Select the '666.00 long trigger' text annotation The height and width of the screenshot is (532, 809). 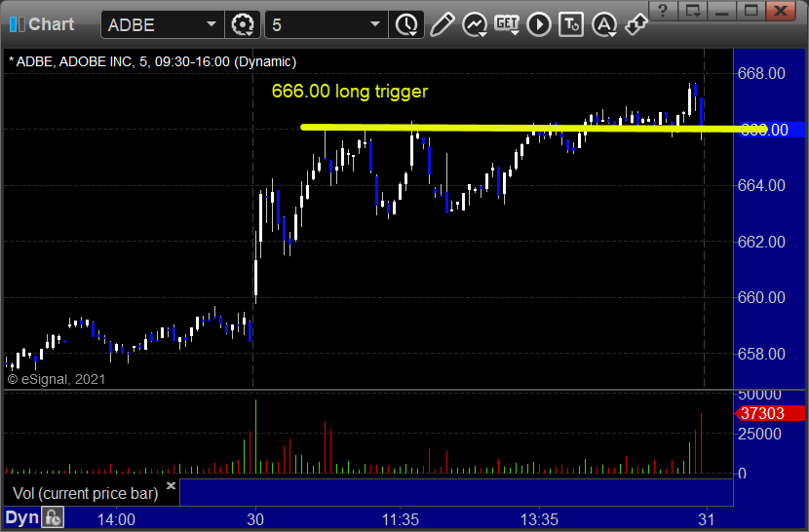point(350,92)
